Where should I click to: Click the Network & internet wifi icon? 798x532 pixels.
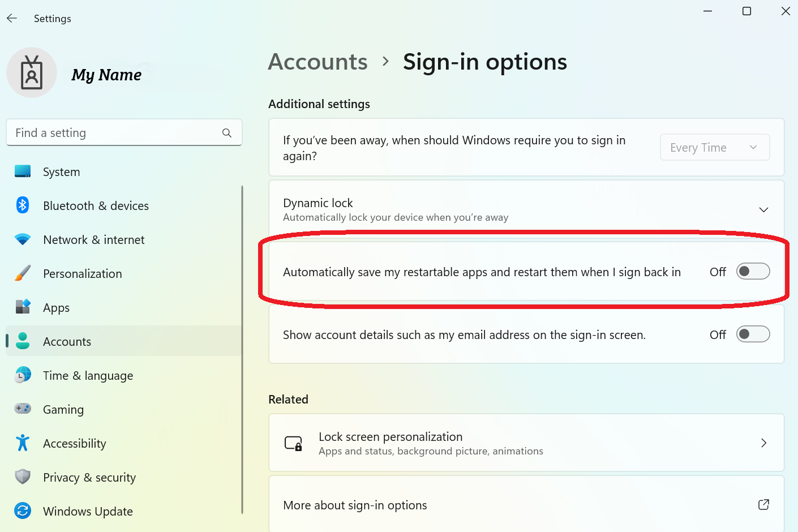pyautogui.click(x=23, y=239)
